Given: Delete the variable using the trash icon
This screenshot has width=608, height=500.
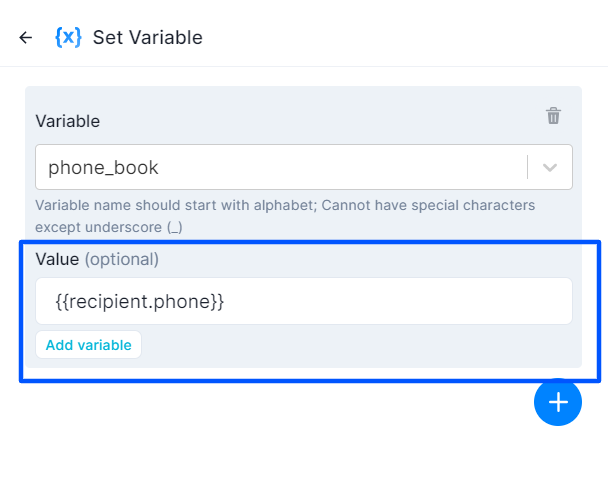Looking at the screenshot, I should coord(553,116).
